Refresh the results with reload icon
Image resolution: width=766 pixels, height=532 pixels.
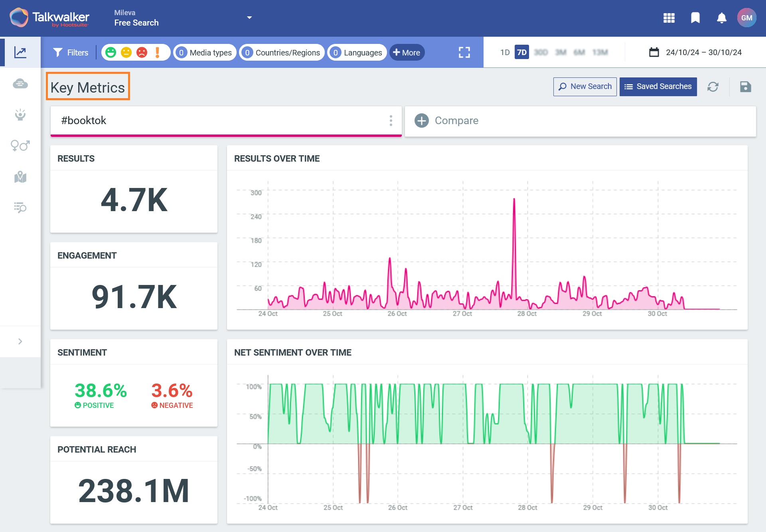click(x=713, y=87)
